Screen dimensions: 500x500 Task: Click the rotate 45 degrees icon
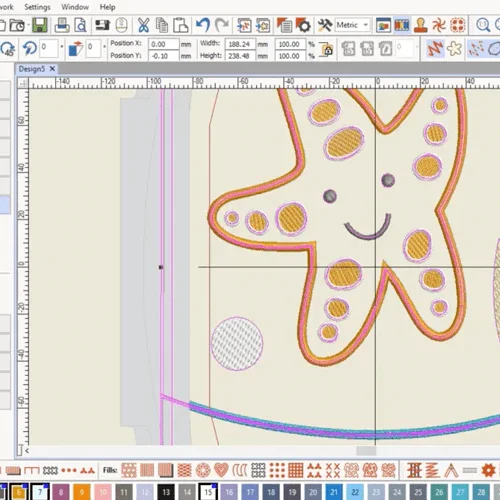point(7,49)
